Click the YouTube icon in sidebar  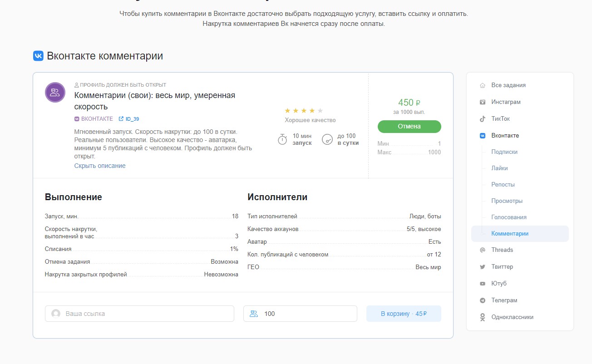(x=483, y=284)
